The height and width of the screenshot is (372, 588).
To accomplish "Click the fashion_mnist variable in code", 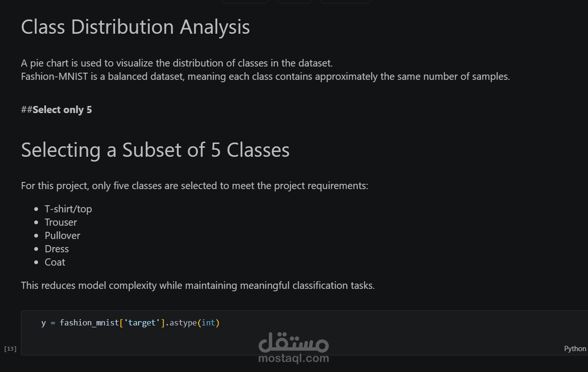I will point(89,323).
